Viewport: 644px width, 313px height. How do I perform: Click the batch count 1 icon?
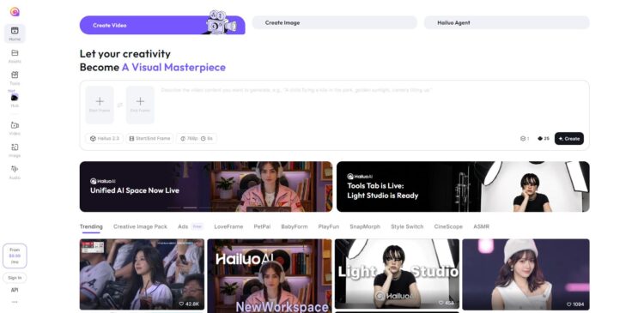[x=525, y=139]
